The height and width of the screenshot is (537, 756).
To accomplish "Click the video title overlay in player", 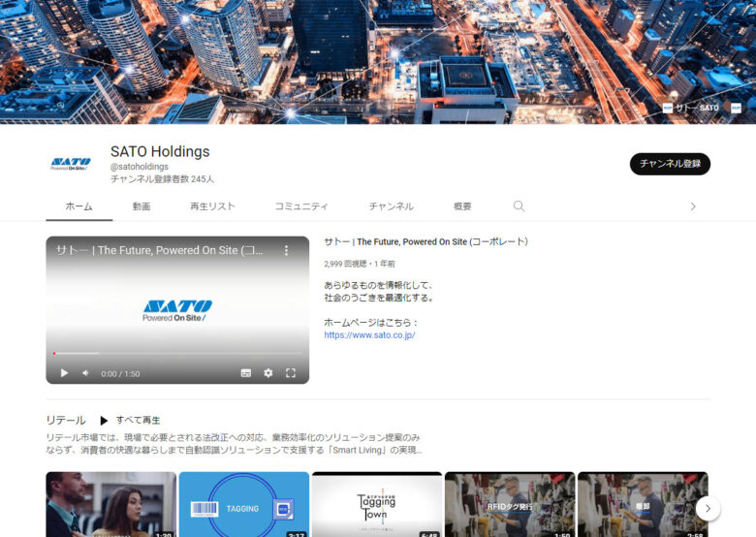I will pos(160,250).
